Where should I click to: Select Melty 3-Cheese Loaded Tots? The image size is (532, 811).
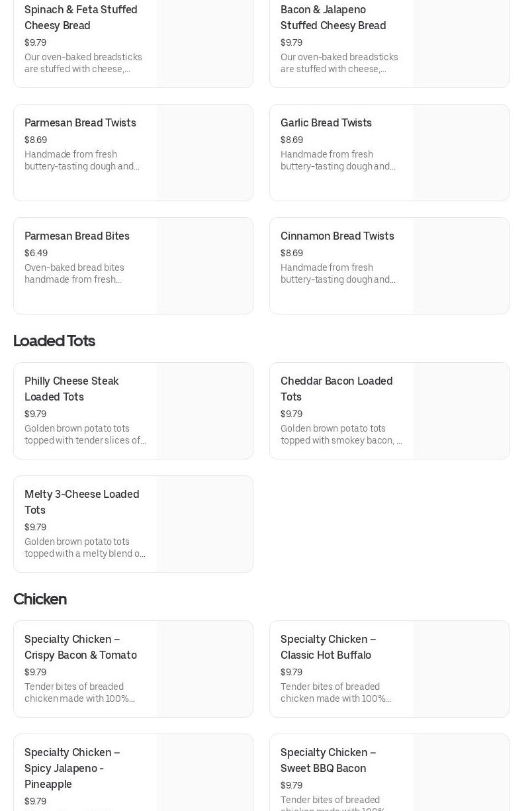click(81, 502)
